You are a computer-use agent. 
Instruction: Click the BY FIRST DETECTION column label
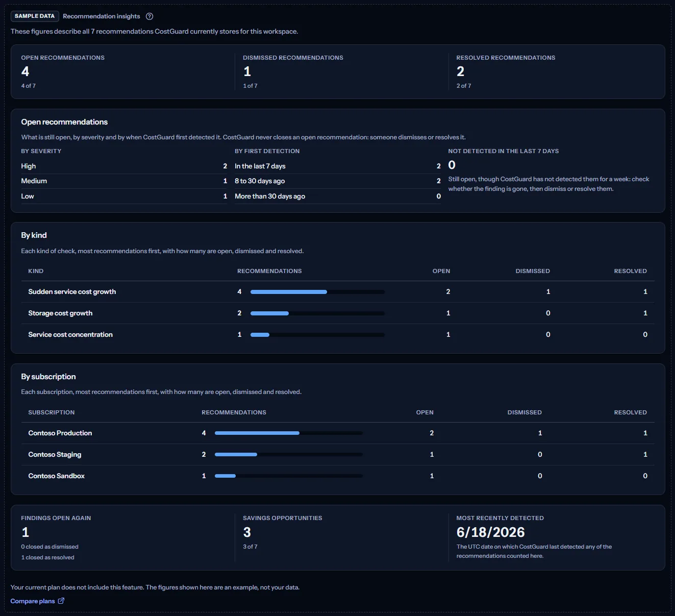click(267, 151)
